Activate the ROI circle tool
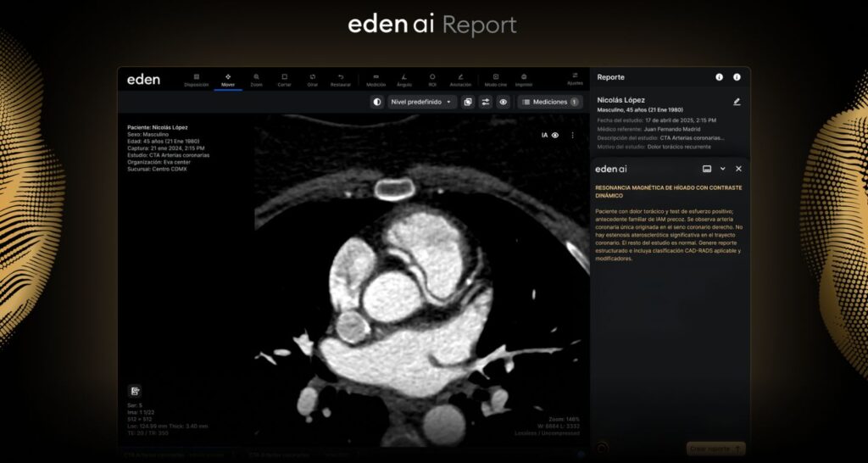Screen dimensions: 868x463 (432, 80)
